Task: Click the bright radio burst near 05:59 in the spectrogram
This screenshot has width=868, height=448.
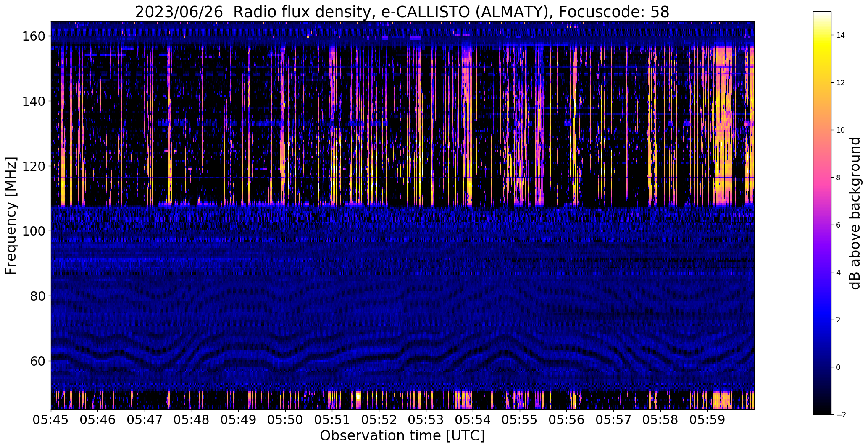Action: coord(723,126)
